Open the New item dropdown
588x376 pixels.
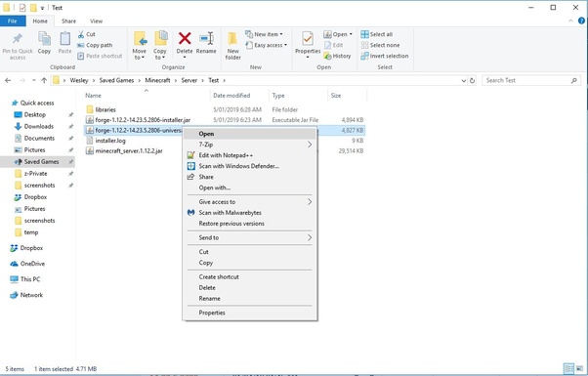(264, 34)
